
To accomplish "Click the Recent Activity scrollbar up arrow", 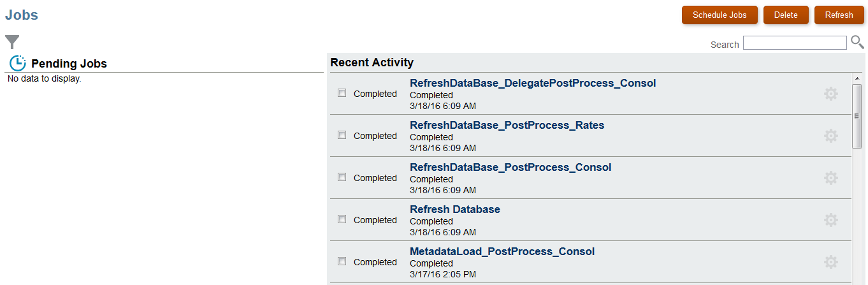I will coord(857,79).
